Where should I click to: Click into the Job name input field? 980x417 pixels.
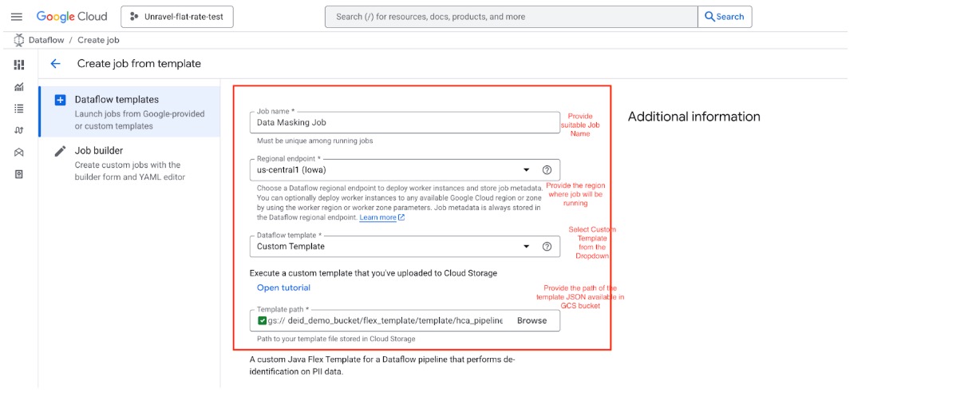pyautogui.click(x=404, y=123)
